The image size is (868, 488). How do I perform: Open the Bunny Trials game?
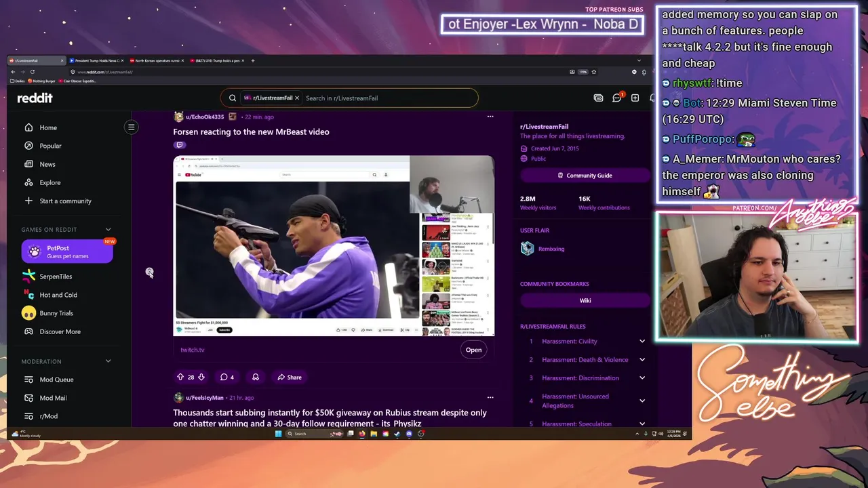pos(47,313)
